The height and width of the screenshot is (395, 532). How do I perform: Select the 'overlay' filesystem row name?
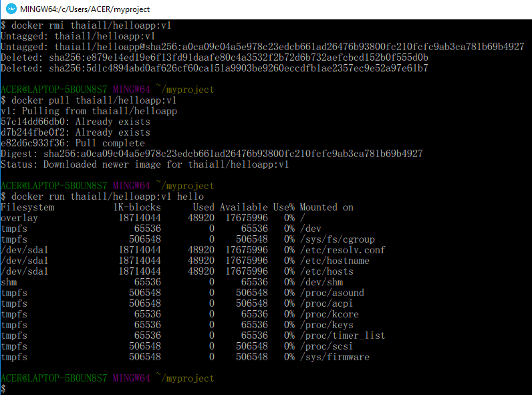[19, 218]
